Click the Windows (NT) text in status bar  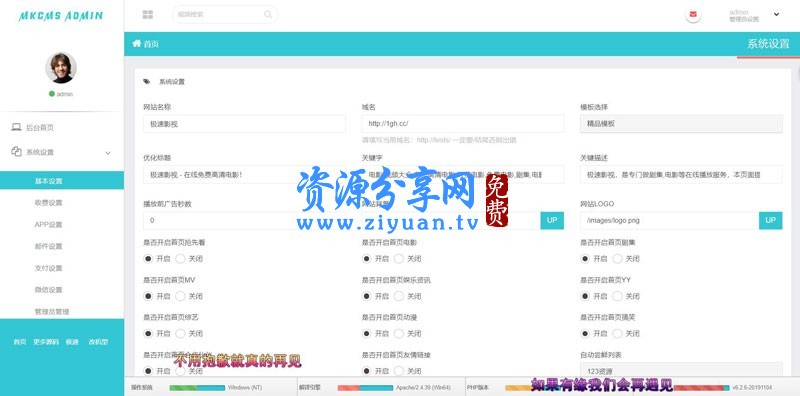[x=245, y=388]
